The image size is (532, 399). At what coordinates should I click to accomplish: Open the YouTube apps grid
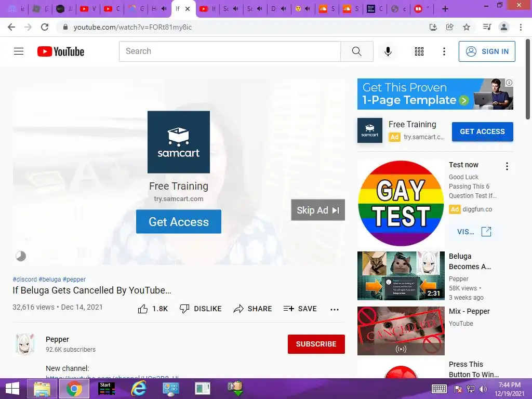(x=419, y=51)
